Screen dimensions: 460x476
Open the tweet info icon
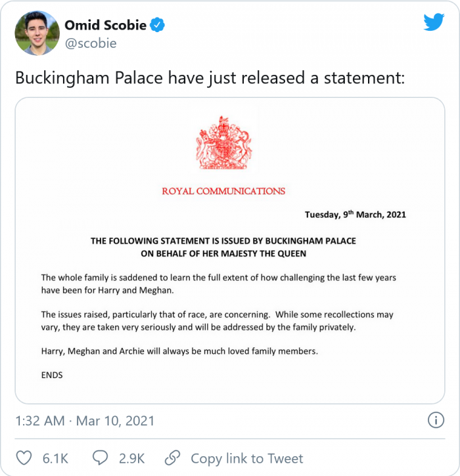[x=434, y=420]
